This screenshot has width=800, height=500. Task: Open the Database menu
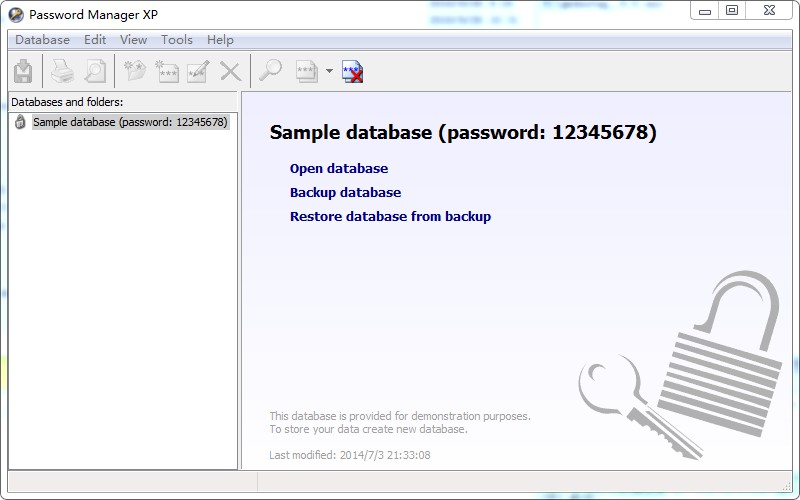(x=42, y=40)
